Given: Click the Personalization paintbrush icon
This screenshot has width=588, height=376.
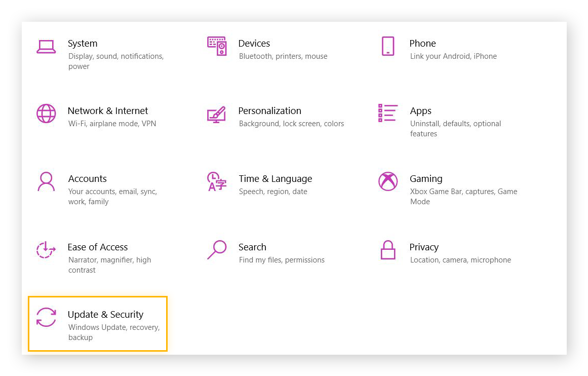Looking at the screenshot, I should tap(216, 114).
